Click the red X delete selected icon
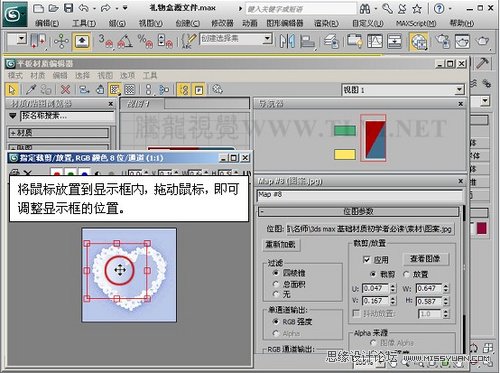 [x=65, y=89]
